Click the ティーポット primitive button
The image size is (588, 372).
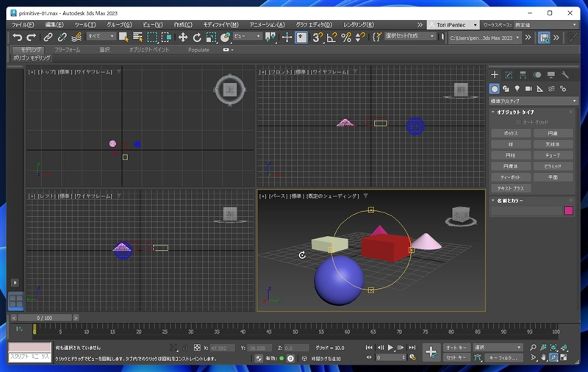(511, 177)
